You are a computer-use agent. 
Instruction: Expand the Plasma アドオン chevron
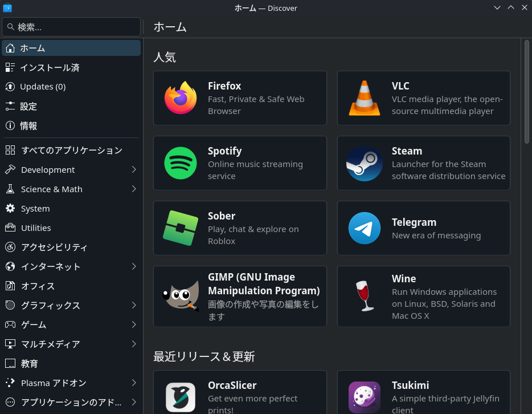[134, 383]
